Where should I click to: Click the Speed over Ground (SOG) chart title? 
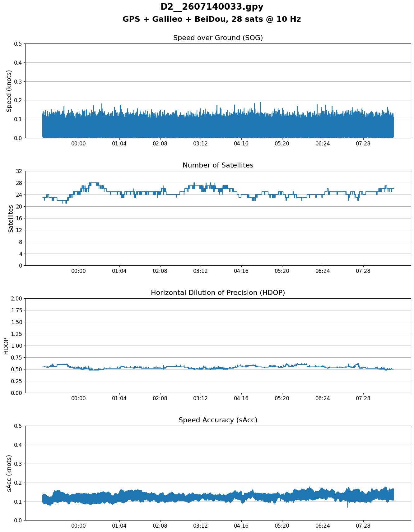click(218, 38)
